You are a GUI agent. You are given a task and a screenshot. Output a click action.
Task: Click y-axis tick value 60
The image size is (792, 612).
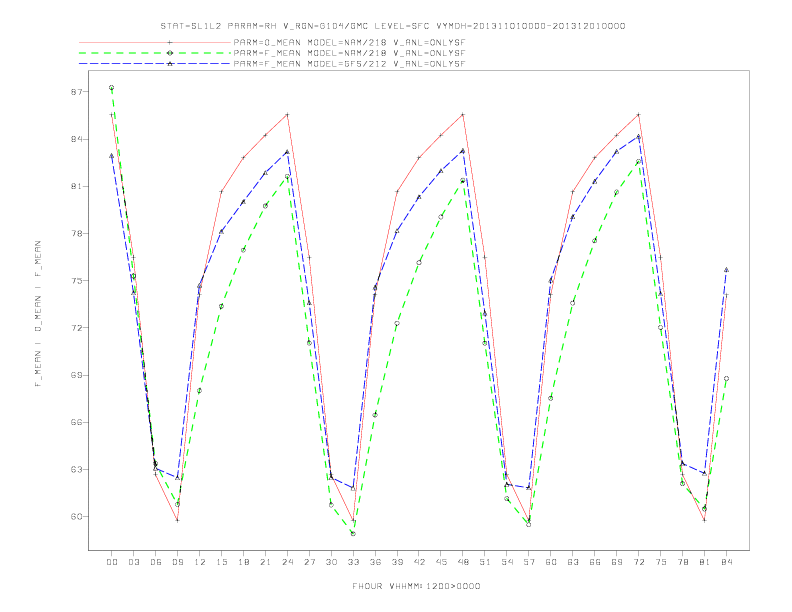click(x=76, y=517)
